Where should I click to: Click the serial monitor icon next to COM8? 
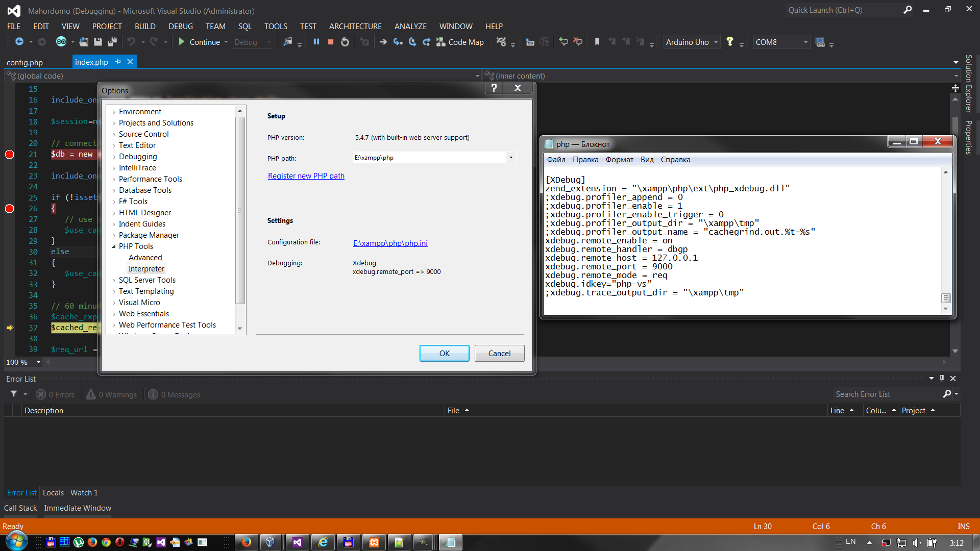tap(820, 42)
